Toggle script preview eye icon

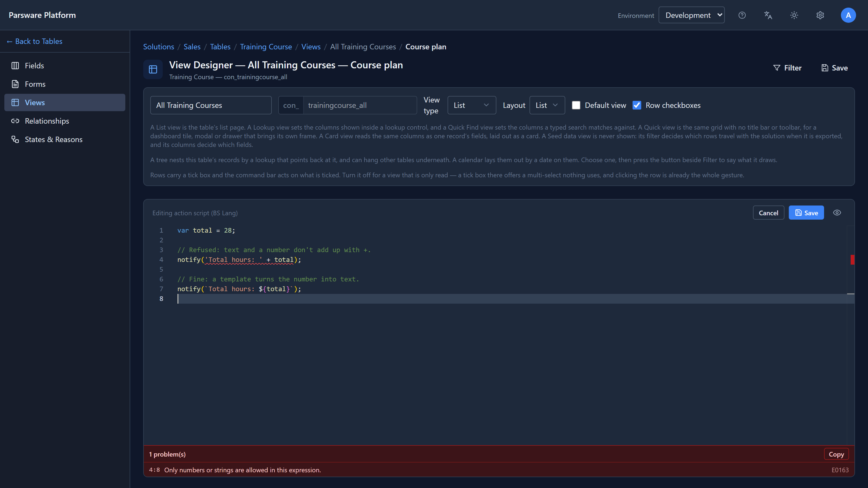click(837, 213)
